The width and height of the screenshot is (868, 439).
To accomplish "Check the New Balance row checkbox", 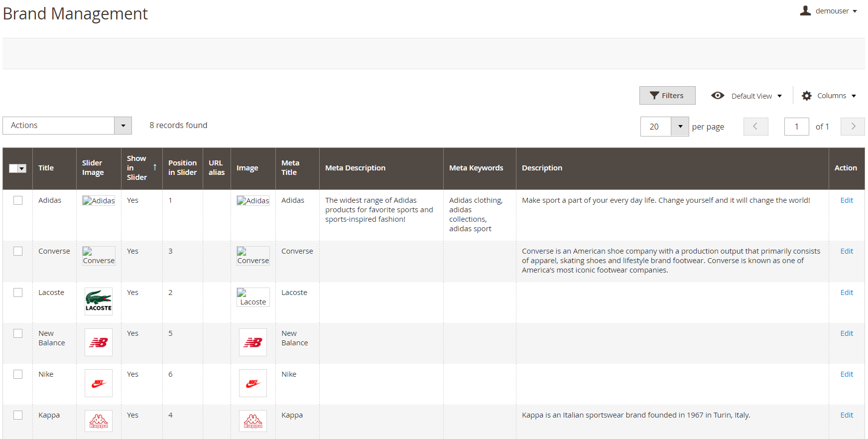I will 18,333.
